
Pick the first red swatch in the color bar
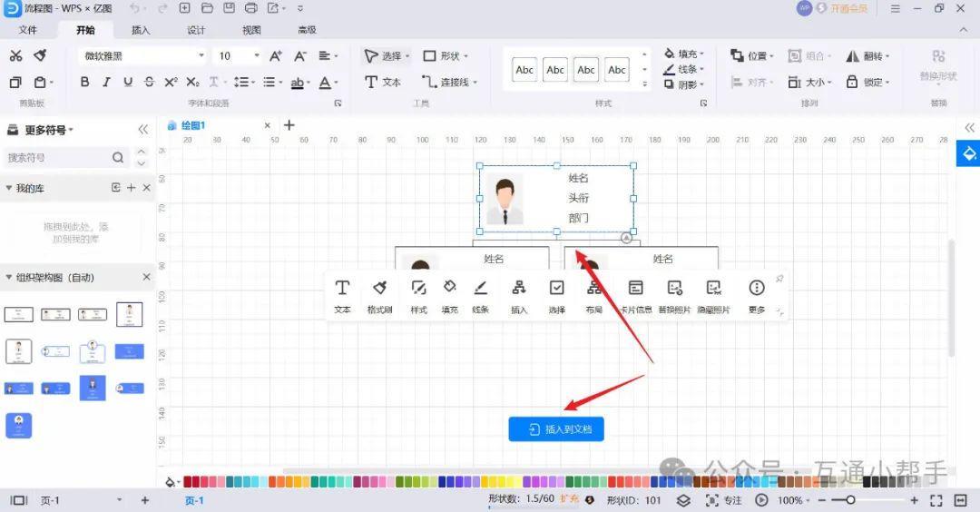tap(188, 481)
